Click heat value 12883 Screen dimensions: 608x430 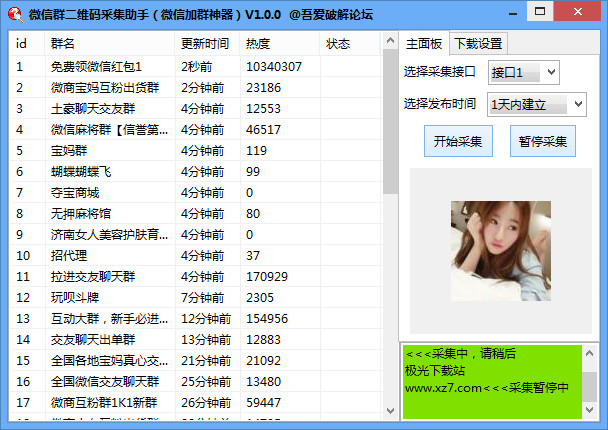pyautogui.click(x=263, y=340)
